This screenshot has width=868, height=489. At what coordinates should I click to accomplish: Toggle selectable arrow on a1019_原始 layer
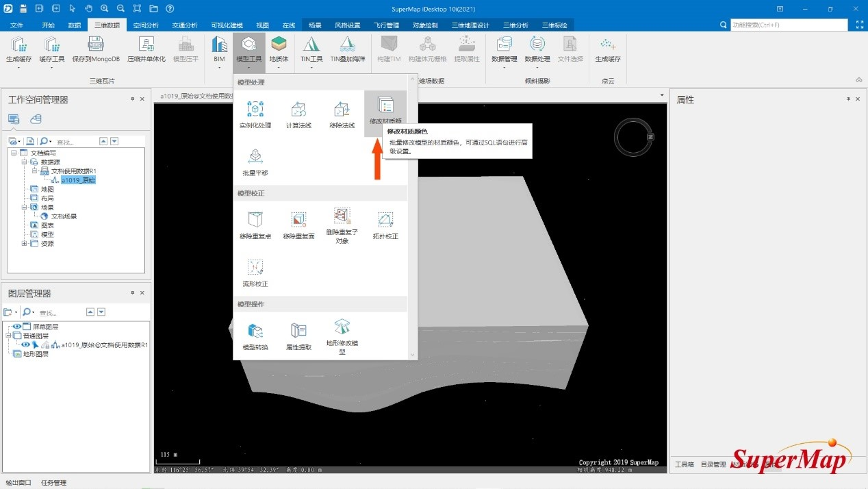pos(35,345)
